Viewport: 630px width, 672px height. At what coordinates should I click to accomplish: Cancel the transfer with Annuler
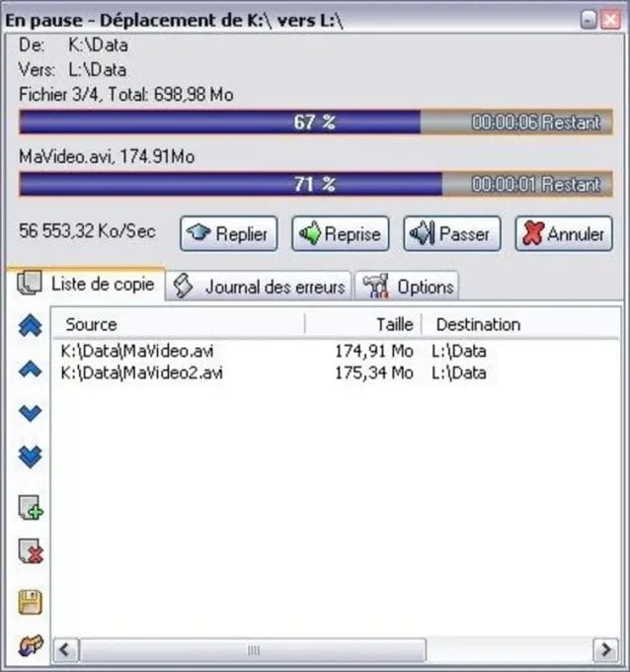[x=565, y=234]
